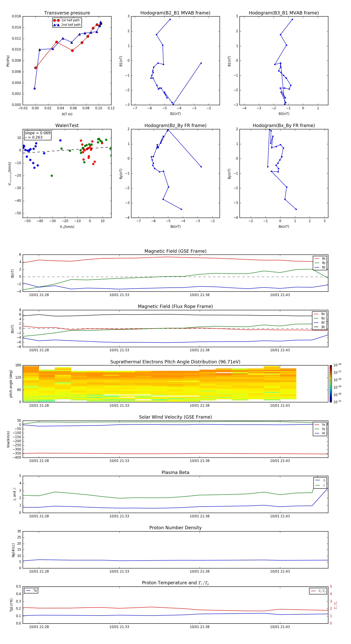Click the "Proton Temperature and Te/Tp" title
The image size is (351, 644).
175,583
